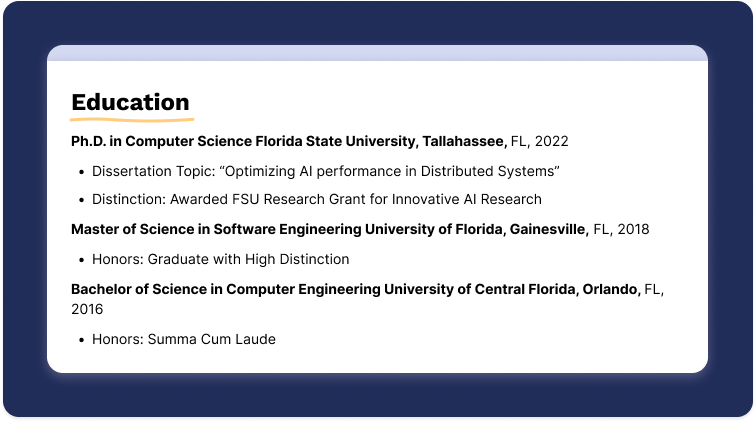
Task: Click the lavender bar atop the card
Action: [x=377, y=53]
